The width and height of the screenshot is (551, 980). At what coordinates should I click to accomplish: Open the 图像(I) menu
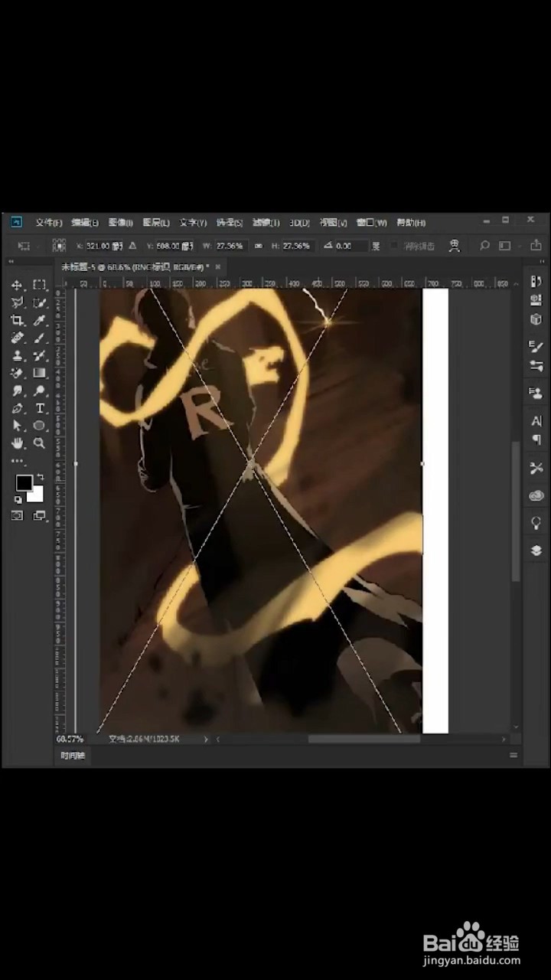pyautogui.click(x=121, y=223)
